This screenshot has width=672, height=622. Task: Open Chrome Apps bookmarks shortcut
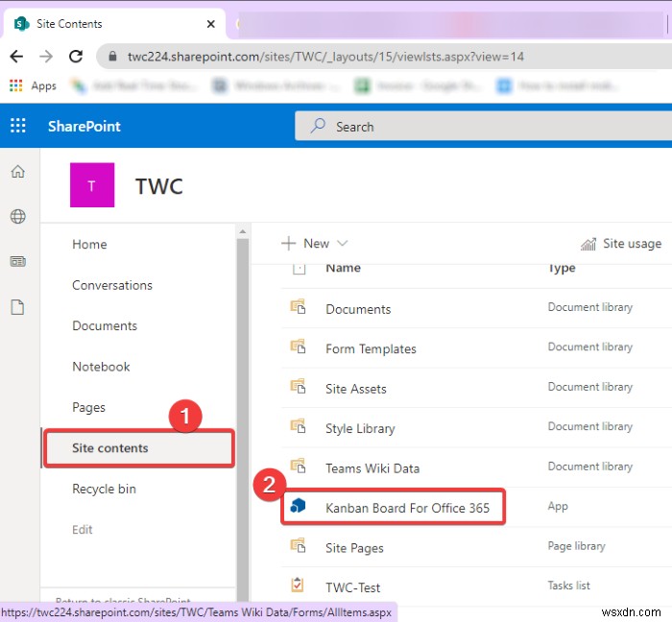click(x=33, y=85)
